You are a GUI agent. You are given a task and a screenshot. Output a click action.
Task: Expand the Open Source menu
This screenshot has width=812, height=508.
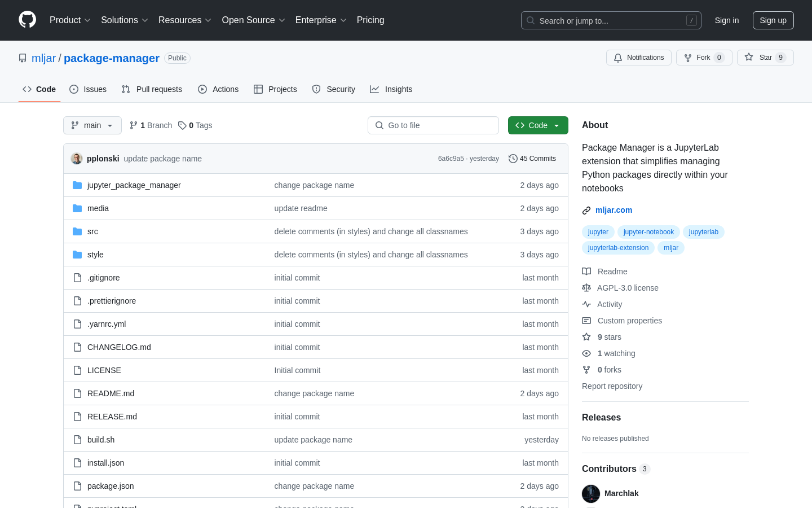[x=254, y=20]
